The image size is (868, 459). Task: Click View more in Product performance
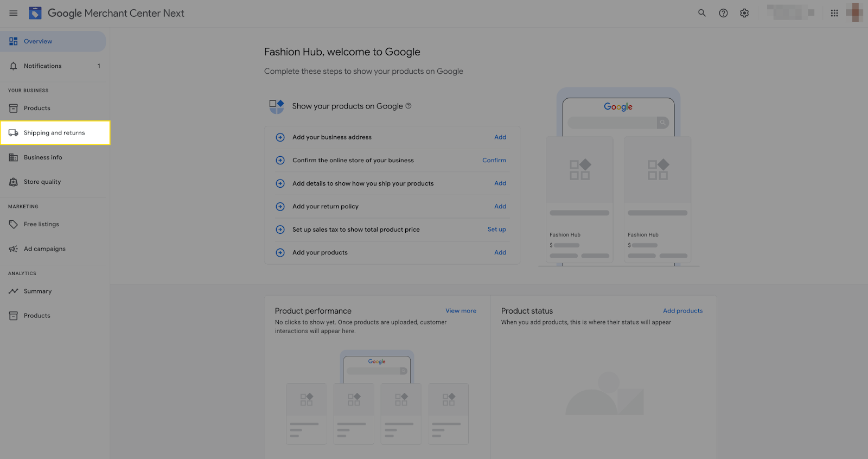click(x=461, y=311)
